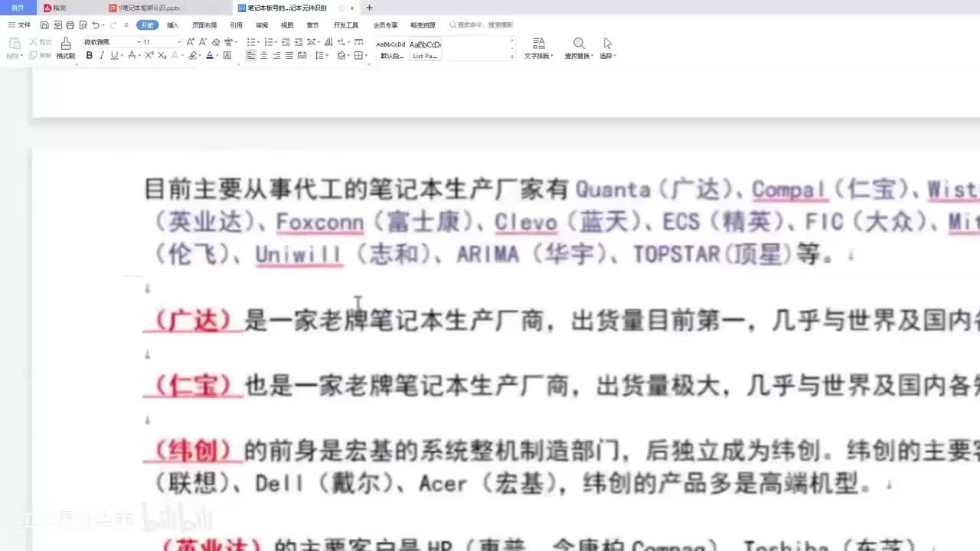Switch to the 插入 ribbon tab
The height and width of the screenshot is (551, 980).
[173, 25]
